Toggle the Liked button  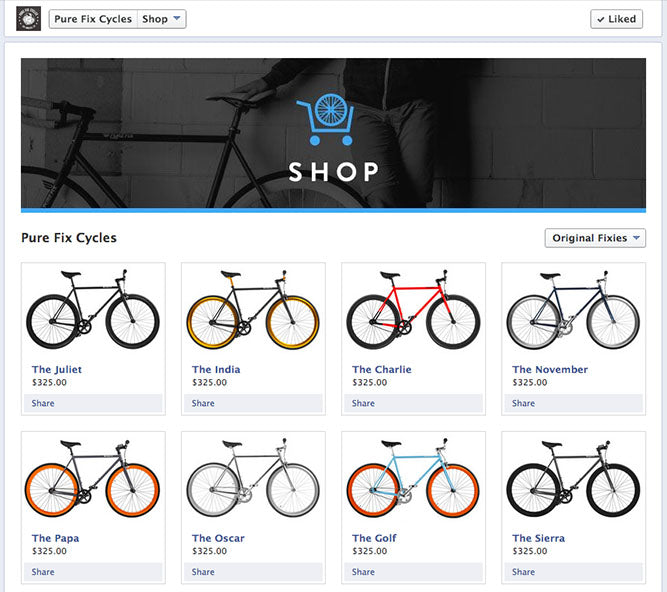tap(616, 19)
